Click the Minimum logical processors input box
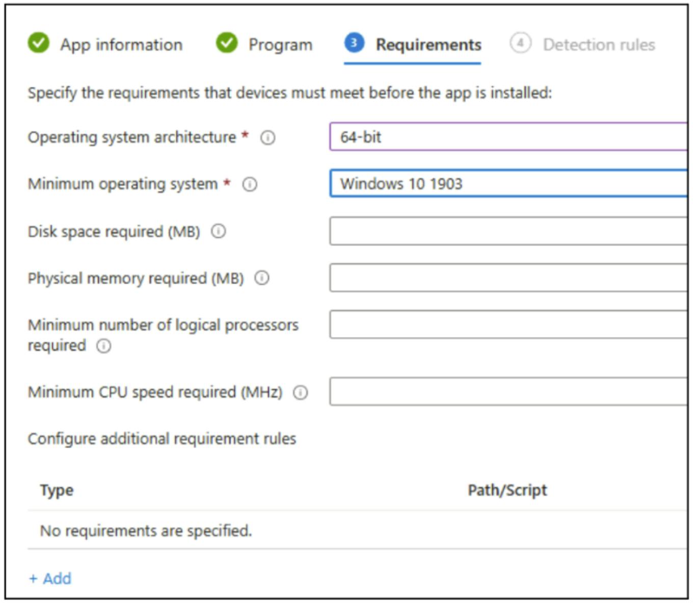The image size is (700, 605). (x=507, y=324)
